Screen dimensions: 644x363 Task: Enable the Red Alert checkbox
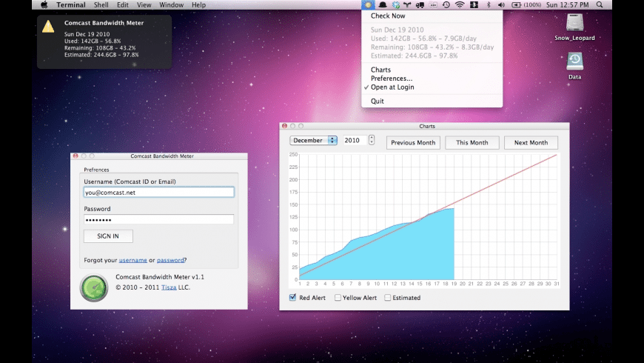293,297
